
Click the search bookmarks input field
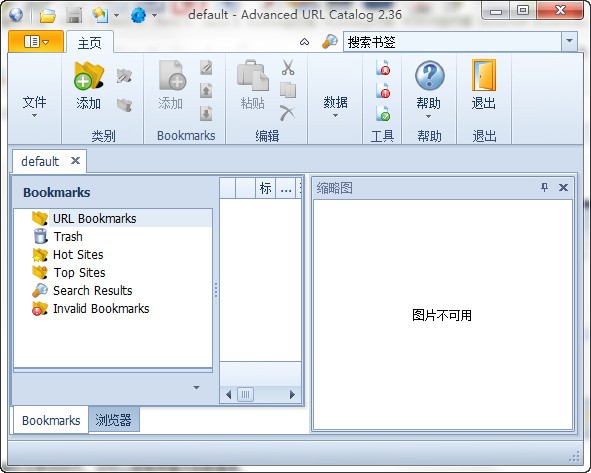[452, 41]
